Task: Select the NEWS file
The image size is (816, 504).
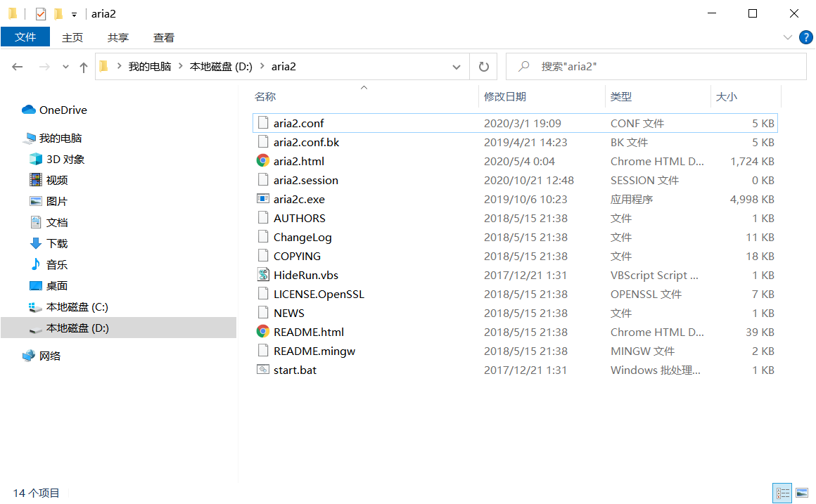Action: (x=289, y=313)
